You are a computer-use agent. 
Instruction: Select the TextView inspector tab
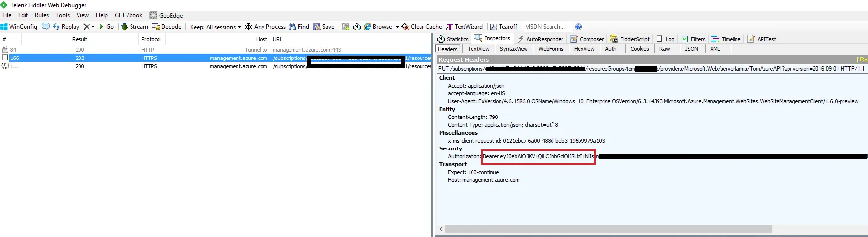click(478, 49)
